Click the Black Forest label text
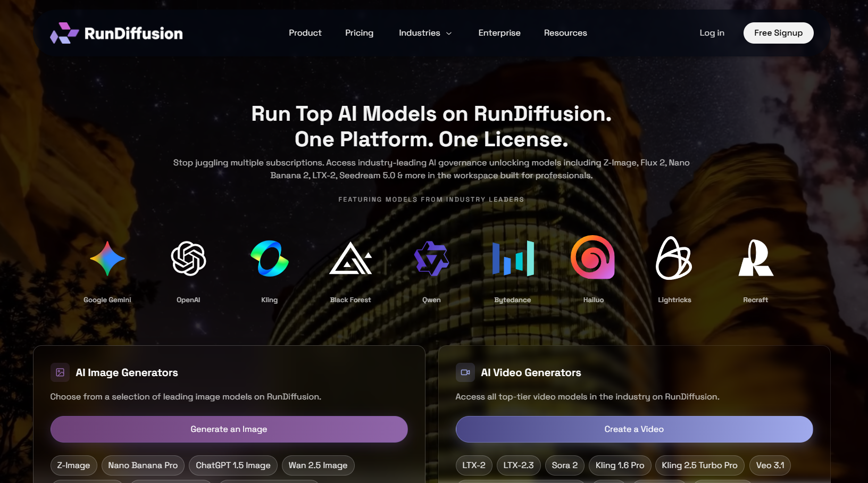 coord(350,300)
